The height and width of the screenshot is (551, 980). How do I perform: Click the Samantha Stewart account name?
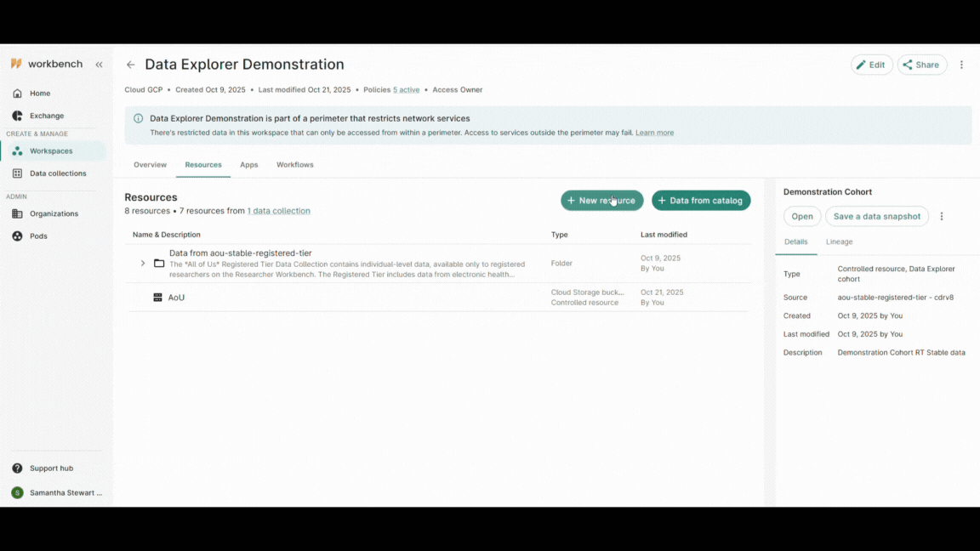pyautogui.click(x=66, y=493)
